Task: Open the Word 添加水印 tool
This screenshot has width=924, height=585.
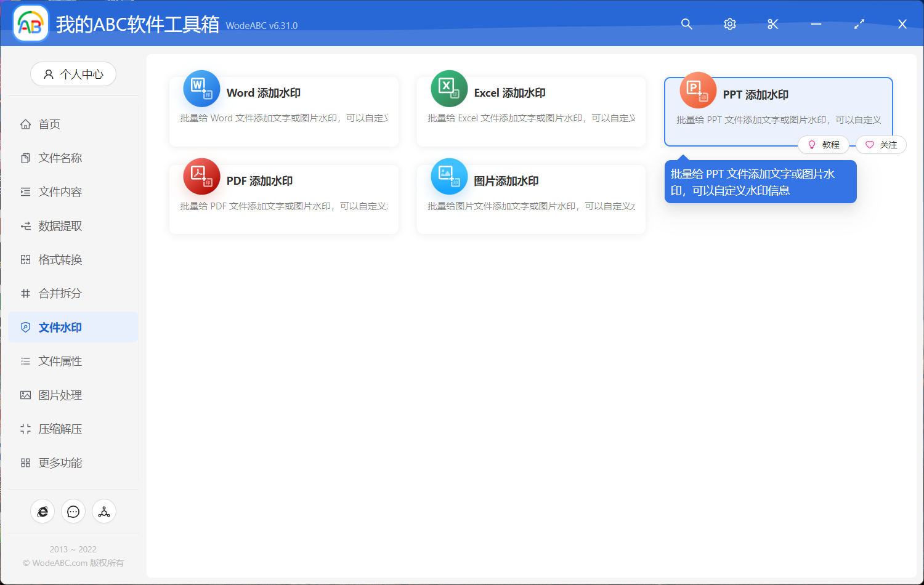Action: (x=283, y=111)
